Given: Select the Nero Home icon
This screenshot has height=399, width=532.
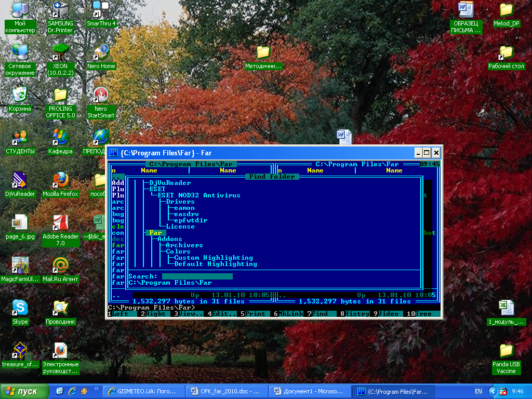Looking at the screenshot, I should tap(101, 58).
